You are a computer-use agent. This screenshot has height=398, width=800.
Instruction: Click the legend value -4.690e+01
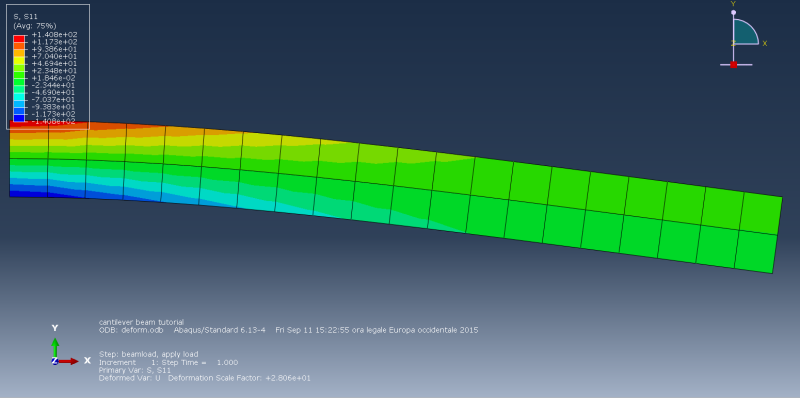pyautogui.click(x=54, y=92)
